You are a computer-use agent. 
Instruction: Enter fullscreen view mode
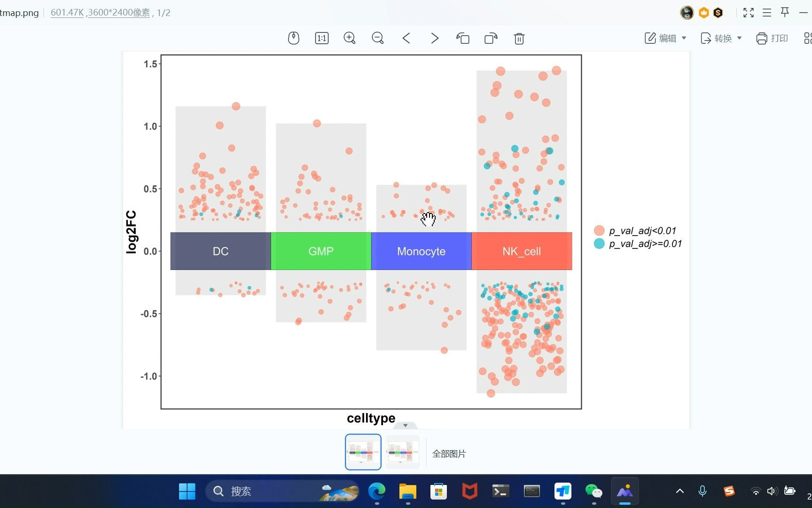(x=749, y=13)
